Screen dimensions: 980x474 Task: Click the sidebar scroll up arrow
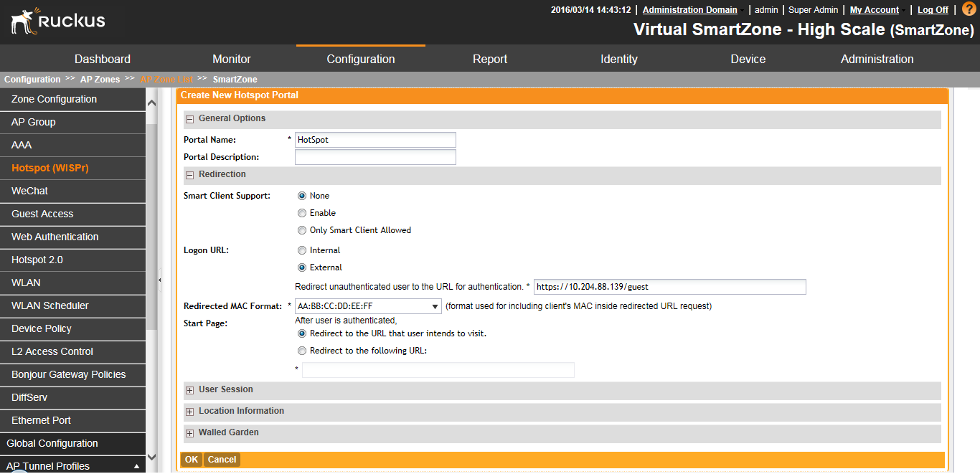coord(151,103)
